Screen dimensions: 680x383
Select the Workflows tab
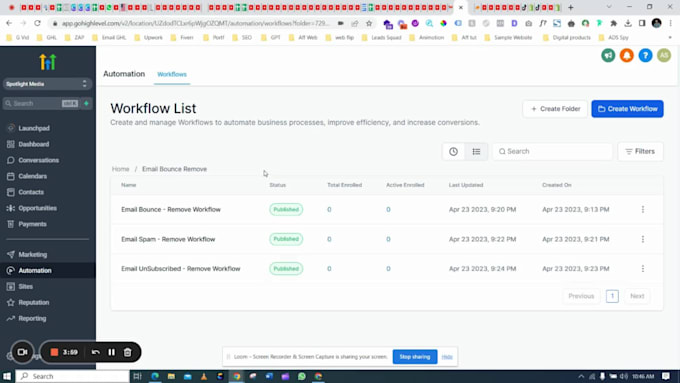(x=172, y=75)
